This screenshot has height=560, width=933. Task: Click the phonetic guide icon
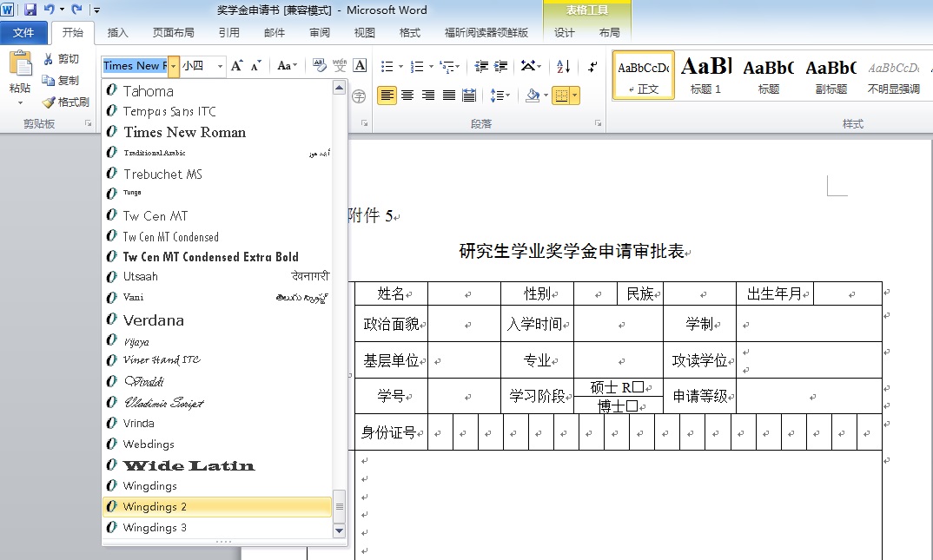tap(340, 65)
